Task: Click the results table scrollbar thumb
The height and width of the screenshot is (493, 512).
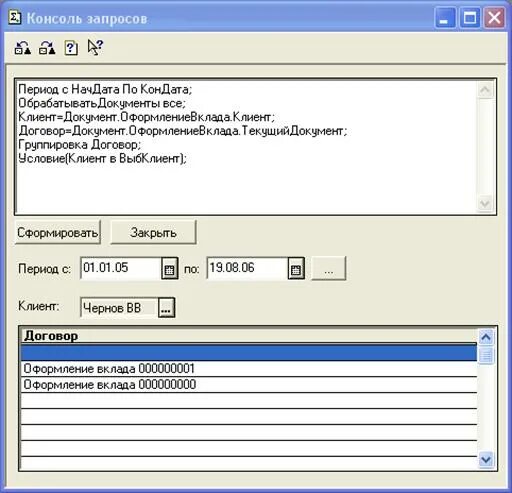Action: point(486,355)
